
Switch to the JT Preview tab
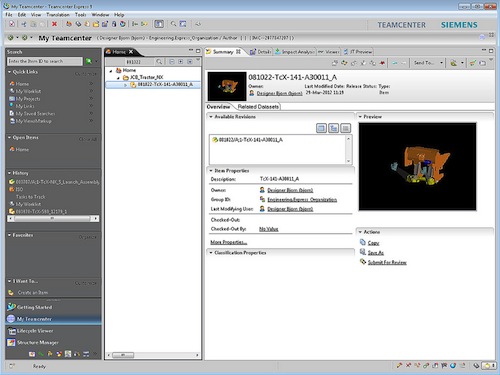click(358, 52)
